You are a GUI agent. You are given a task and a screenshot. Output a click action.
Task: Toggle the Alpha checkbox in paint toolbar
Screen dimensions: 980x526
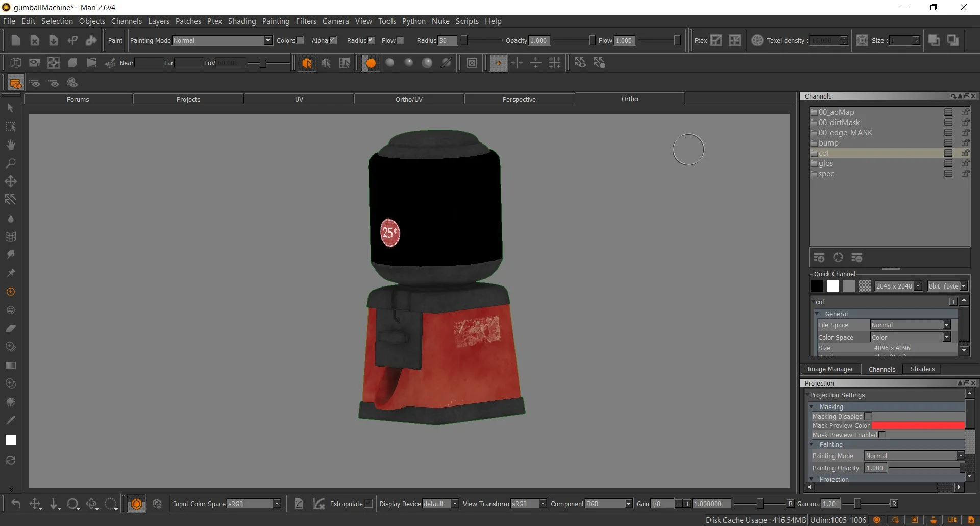click(x=333, y=41)
